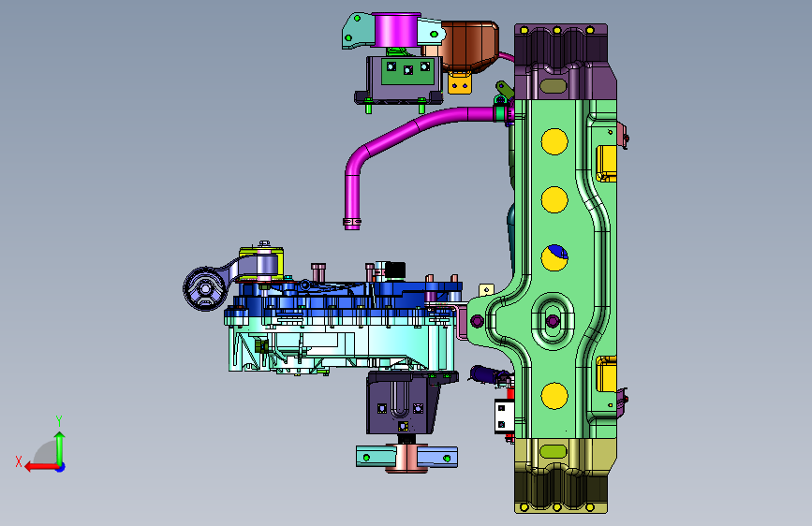Pick the yellow hole partly covered by blue part
812x526 pixels.
[554, 257]
